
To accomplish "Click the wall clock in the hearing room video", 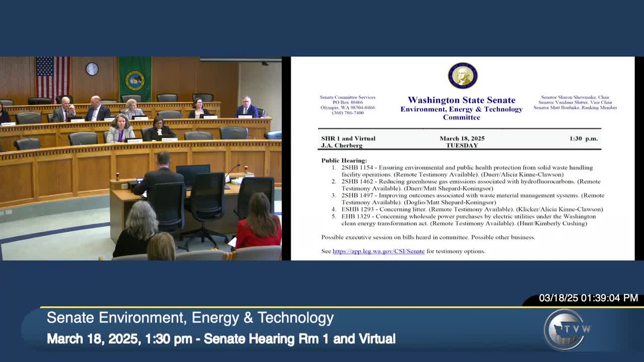I will tap(92, 69).
